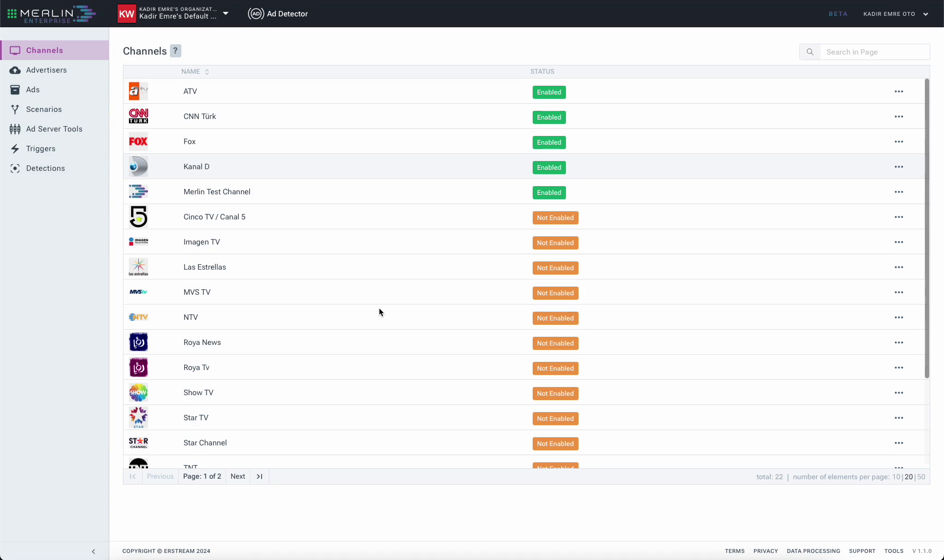This screenshot has height=560, width=944.
Task: Click the Ad Server Tools sliders icon
Action: point(15,129)
